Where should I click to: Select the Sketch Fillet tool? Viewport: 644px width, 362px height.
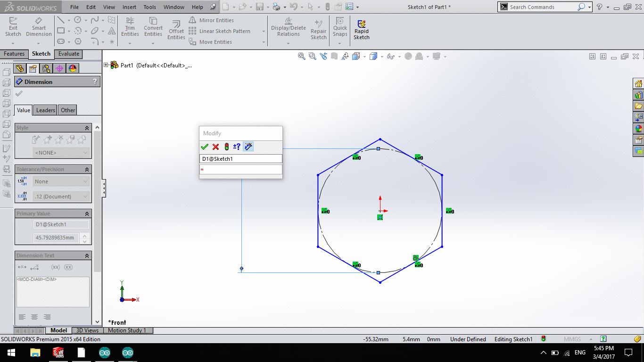pyautogui.click(x=95, y=42)
